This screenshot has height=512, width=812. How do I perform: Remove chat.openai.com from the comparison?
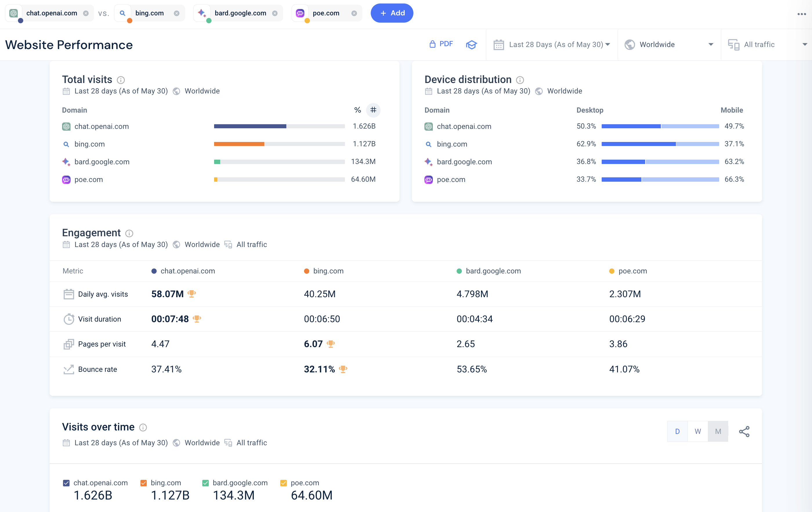coord(86,13)
